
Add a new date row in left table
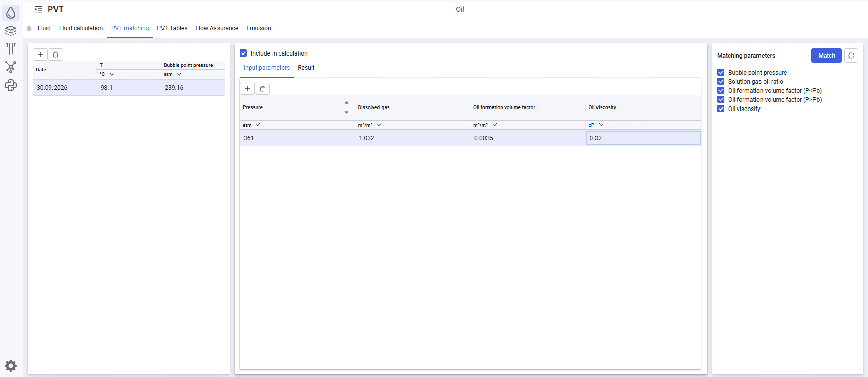point(40,55)
